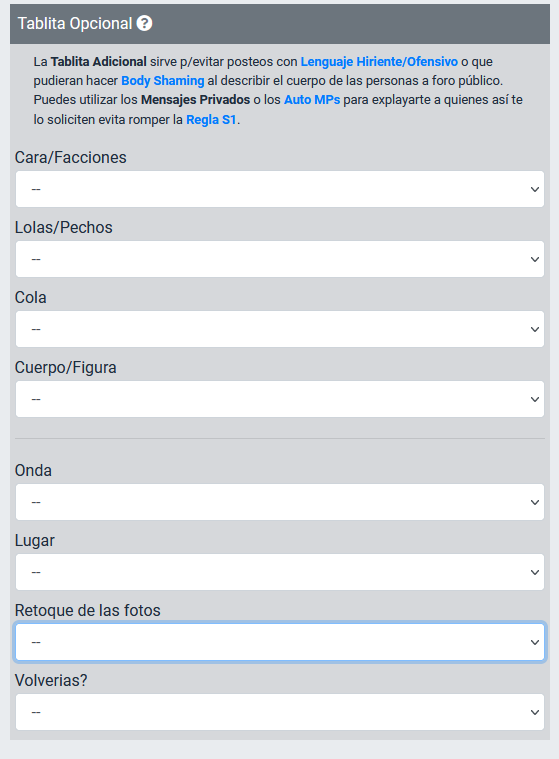Click the chevron arrow in Cola field
The height and width of the screenshot is (759, 559).
(x=534, y=329)
